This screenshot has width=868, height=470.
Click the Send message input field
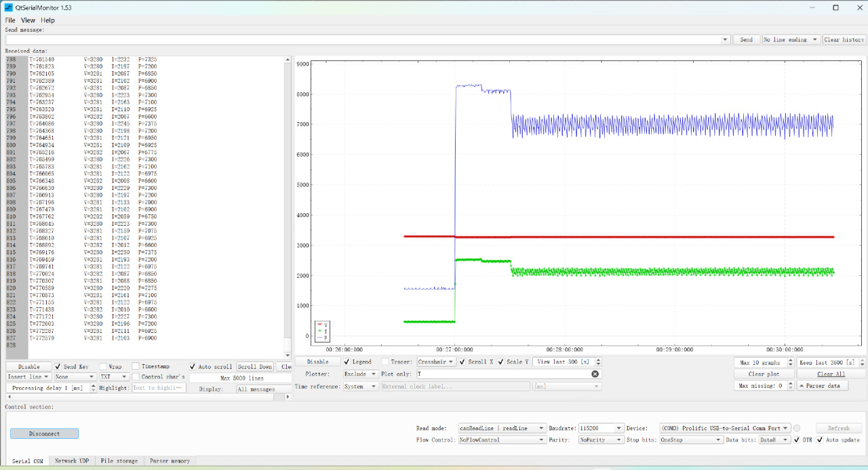[x=363, y=39]
